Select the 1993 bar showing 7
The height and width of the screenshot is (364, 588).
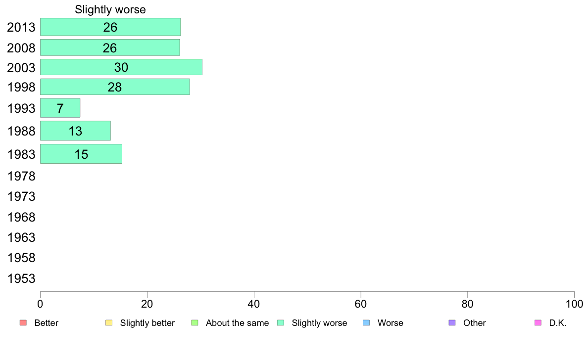[60, 108]
